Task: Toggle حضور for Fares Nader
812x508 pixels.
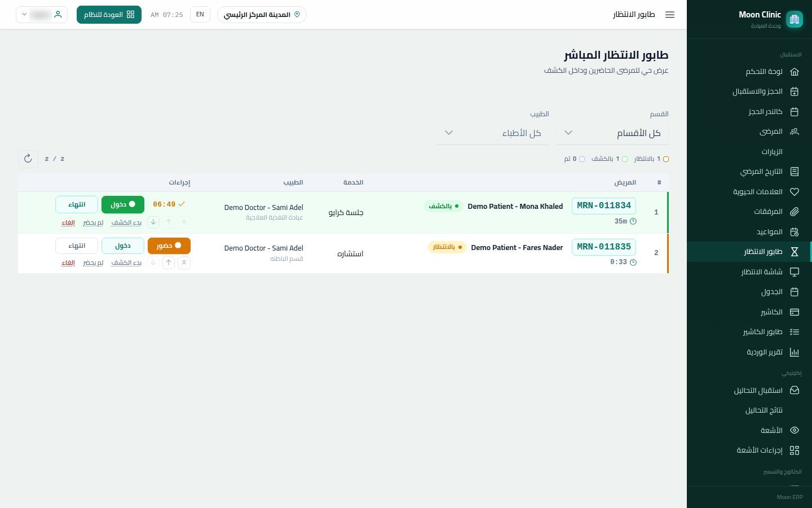Action: point(169,246)
